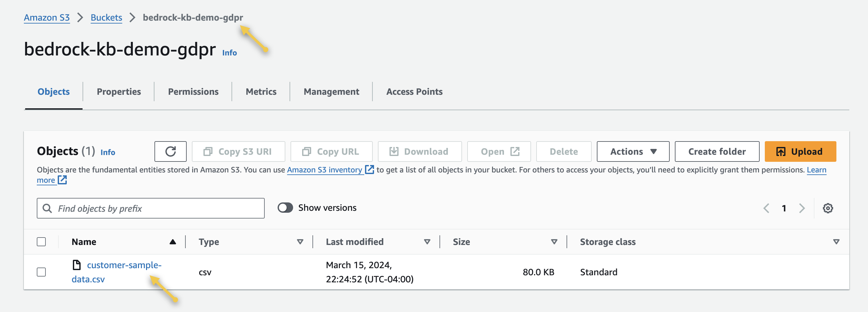Refresh the objects list

(x=171, y=151)
